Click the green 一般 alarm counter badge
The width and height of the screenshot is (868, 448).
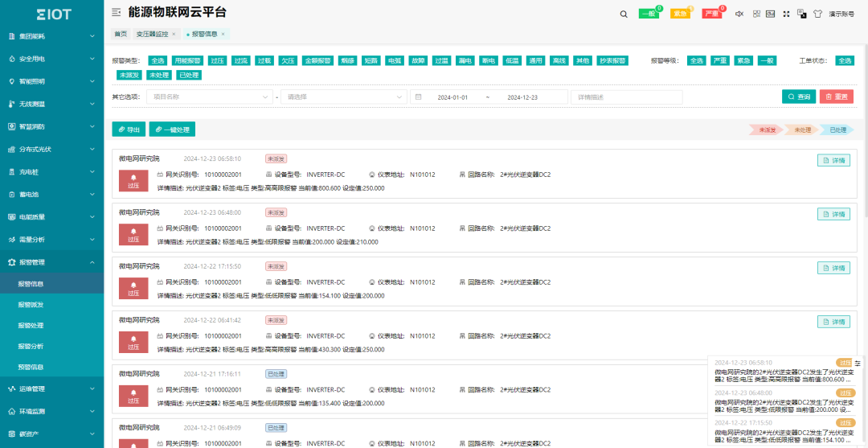[x=649, y=14]
